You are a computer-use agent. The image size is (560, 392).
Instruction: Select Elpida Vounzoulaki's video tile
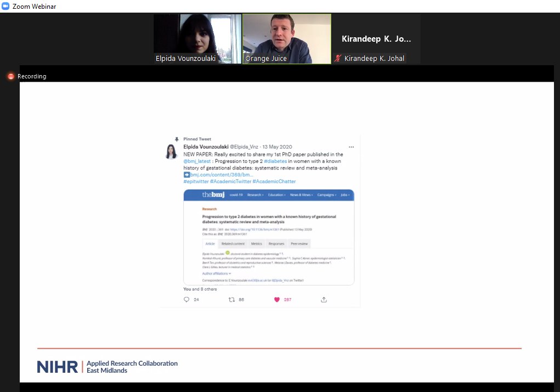197,39
